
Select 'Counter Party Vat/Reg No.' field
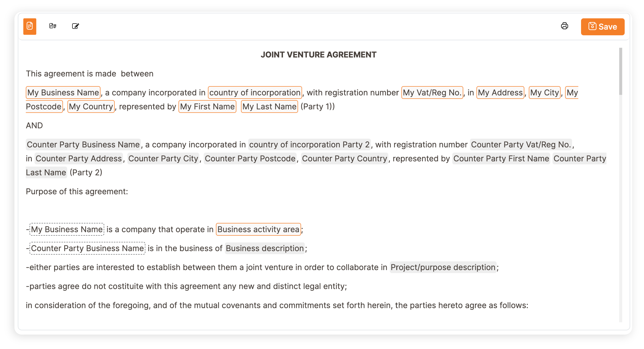click(521, 145)
